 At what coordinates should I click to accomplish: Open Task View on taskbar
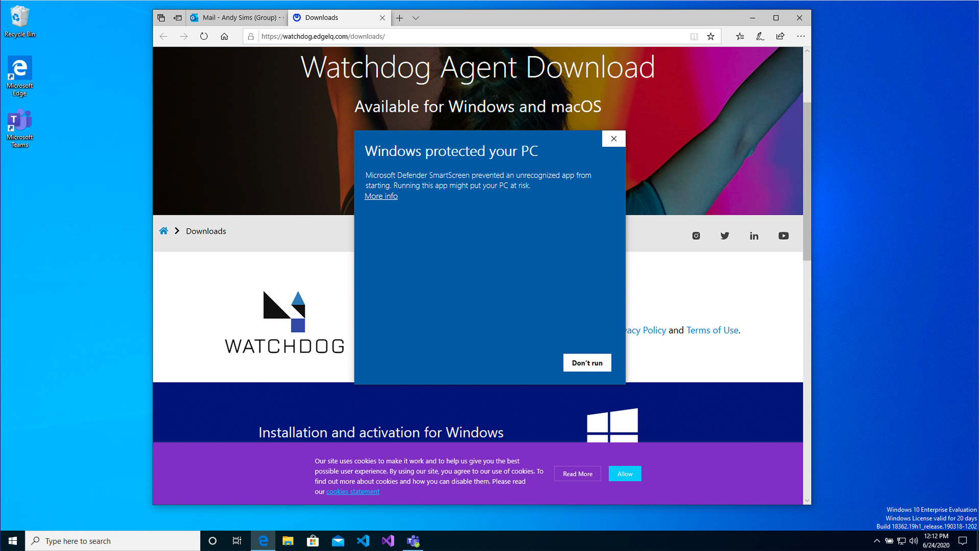click(237, 541)
